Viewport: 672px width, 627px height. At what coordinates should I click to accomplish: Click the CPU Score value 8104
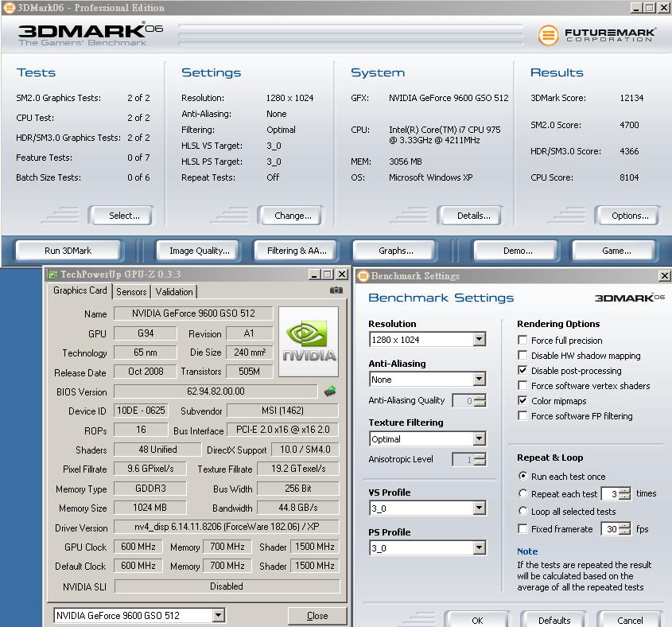(629, 177)
